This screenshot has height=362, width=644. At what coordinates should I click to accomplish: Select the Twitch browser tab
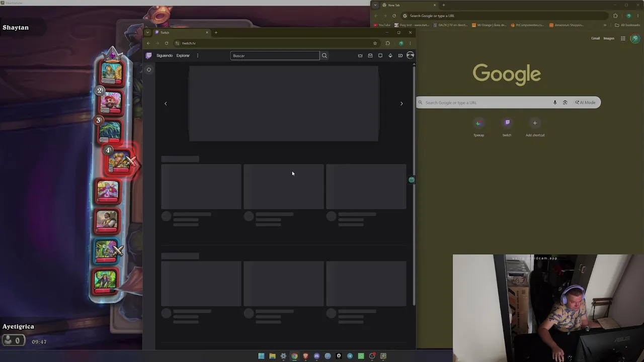pos(181,33)
